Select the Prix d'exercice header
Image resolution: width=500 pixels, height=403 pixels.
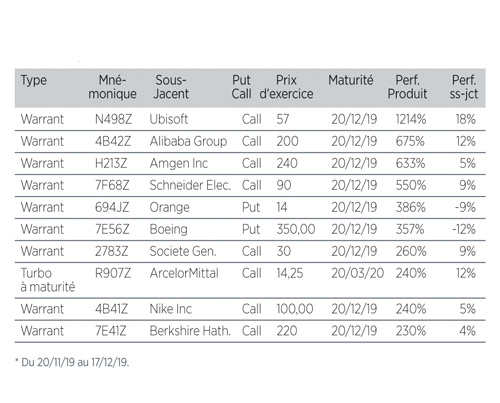click(286, 87)
